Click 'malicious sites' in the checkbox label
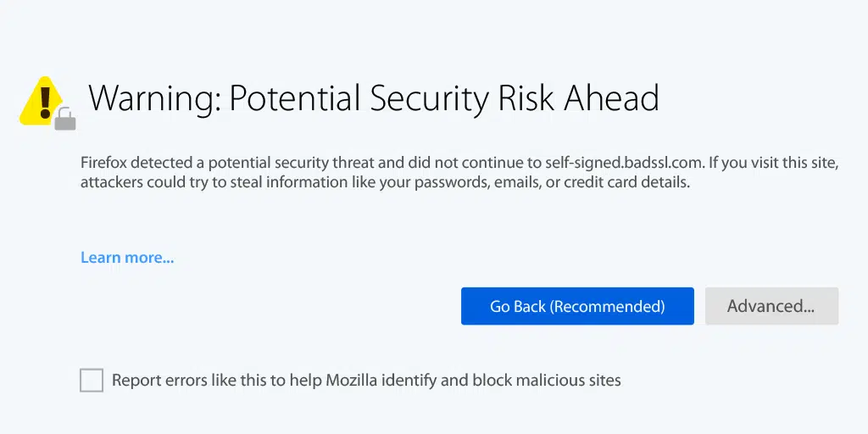868x434 pixels. click(x=572, y=381)
